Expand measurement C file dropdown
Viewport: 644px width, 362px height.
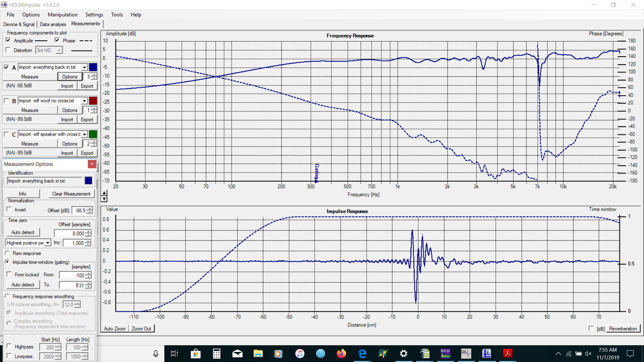tap(85, 134)
